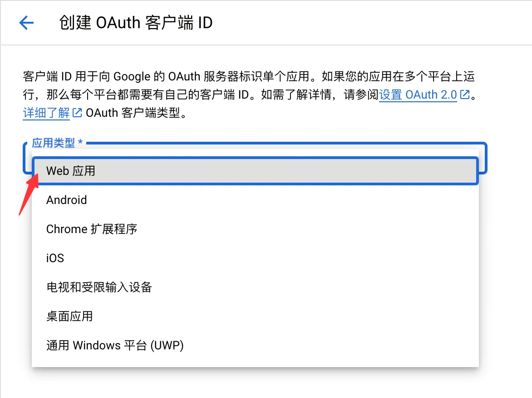Select iOS in the dropdown list
This screenshot has width=532, height=398.
[x=255, y=258]
